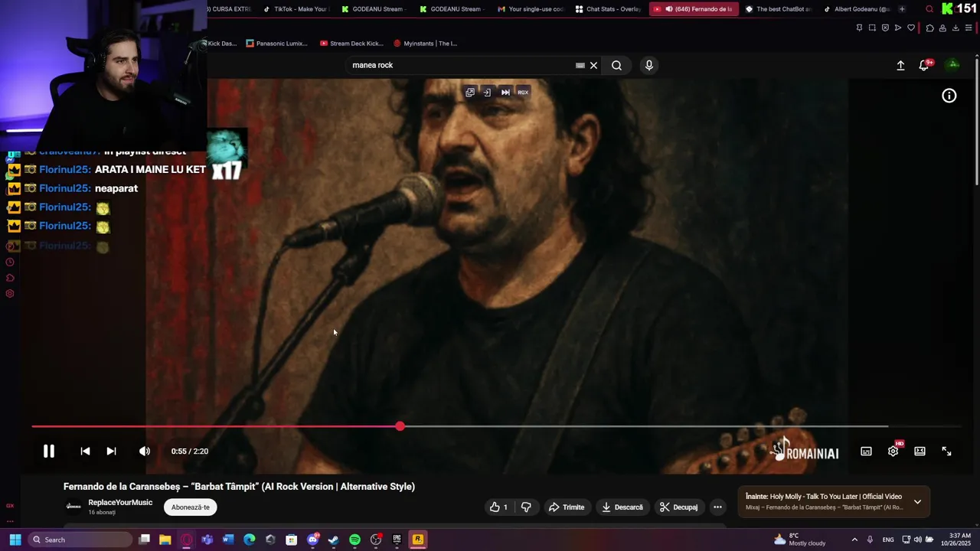
Task: Click the RGX overlay button
Action: click(x=523, y=92)
